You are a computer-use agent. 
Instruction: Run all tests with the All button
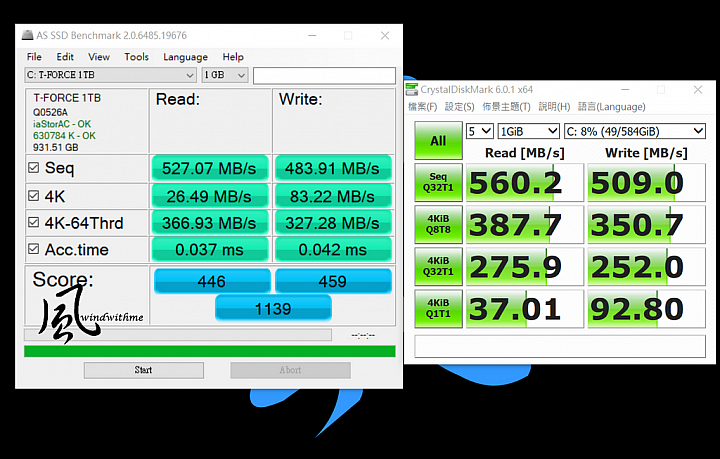click(x=438, y=140)
